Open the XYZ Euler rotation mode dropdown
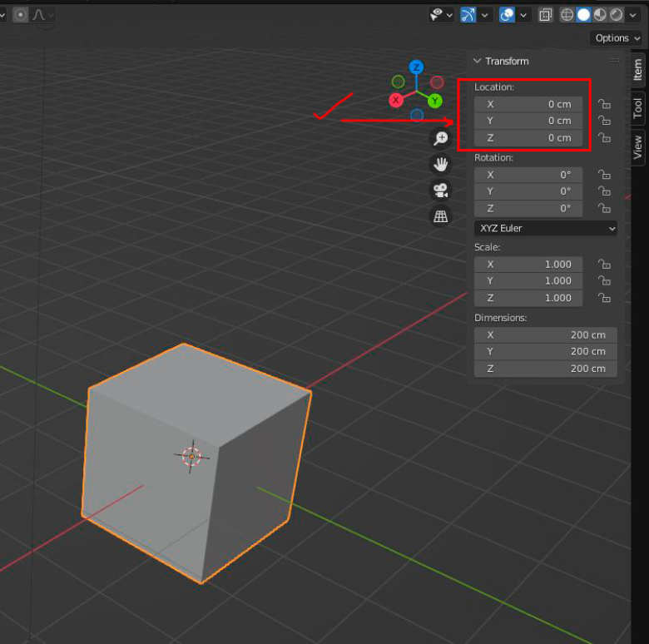 click(546, 228)
